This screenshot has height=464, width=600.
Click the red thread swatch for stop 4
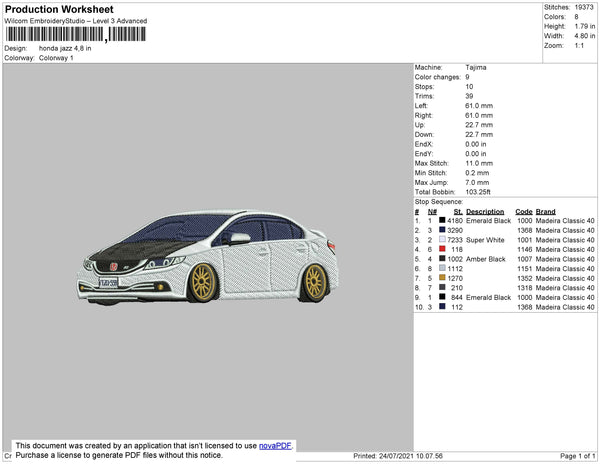(x=442, y=249)
